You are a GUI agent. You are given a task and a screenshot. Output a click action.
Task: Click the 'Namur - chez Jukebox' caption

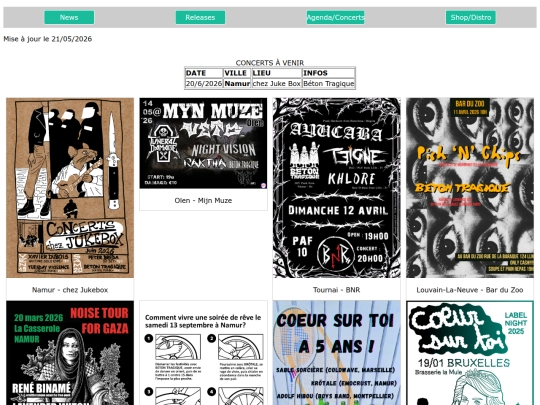[x=70, y=290]
